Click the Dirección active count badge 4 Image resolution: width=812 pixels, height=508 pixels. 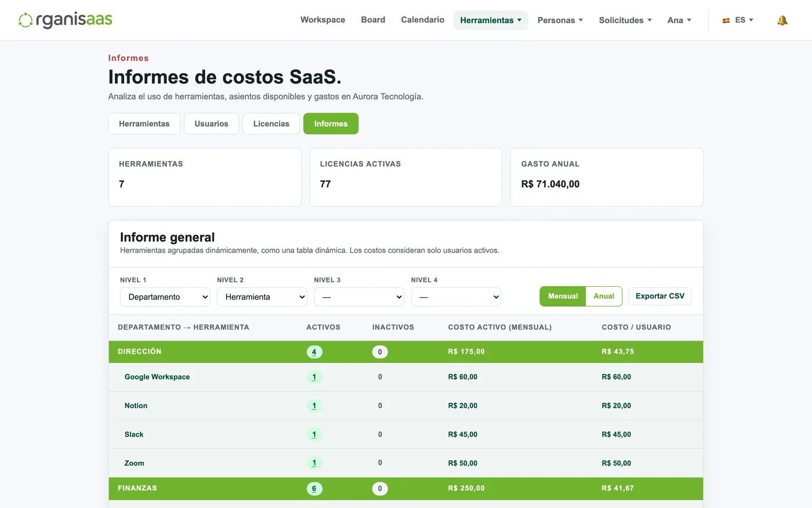tap(314, 352)
